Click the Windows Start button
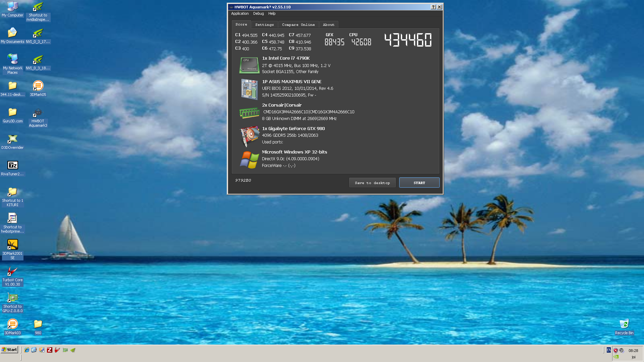This screenshot has height=362, width=644. point(9,350)
